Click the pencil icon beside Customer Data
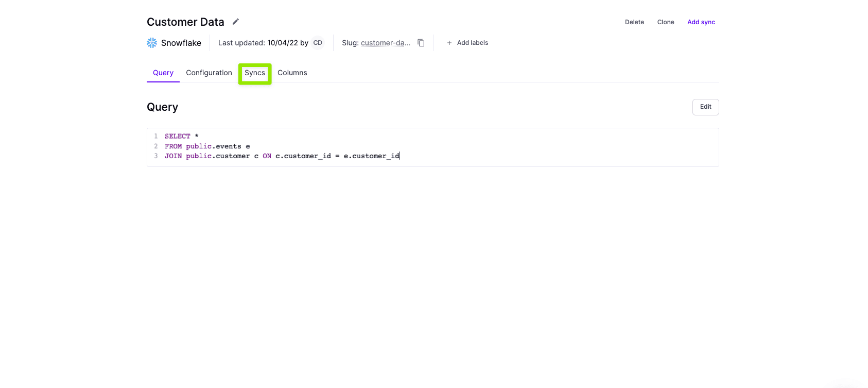The image size is (868, 388). coord(236,22)
